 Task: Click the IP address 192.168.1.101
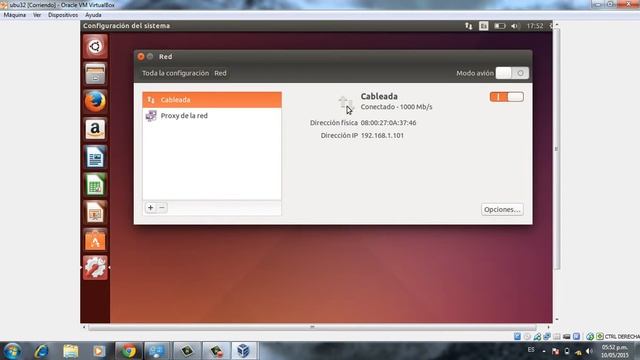382,135
